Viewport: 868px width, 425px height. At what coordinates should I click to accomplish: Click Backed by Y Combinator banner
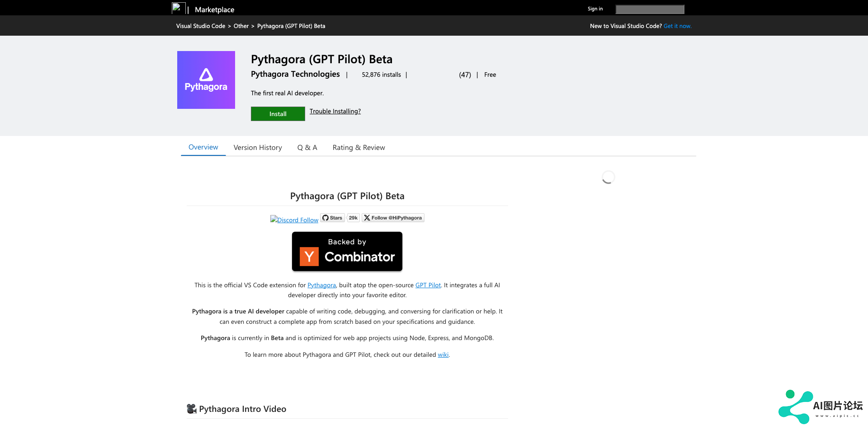tap(347, 252)
